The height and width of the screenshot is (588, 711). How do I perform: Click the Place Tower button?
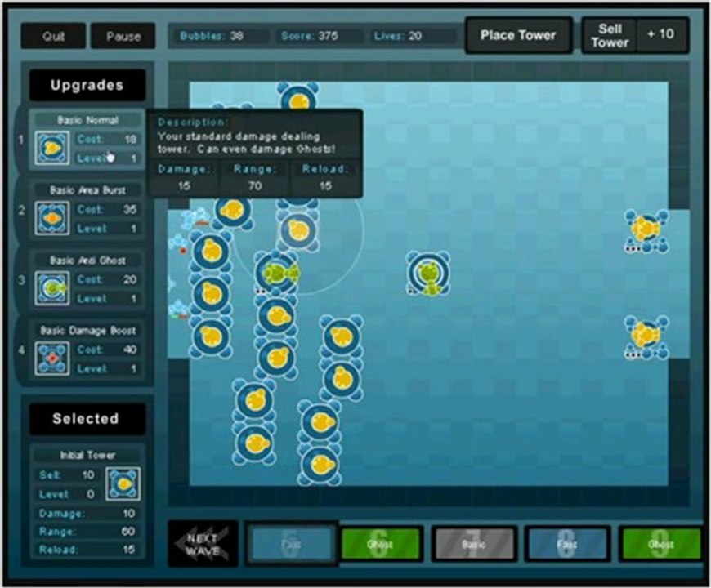pos(518,35)
